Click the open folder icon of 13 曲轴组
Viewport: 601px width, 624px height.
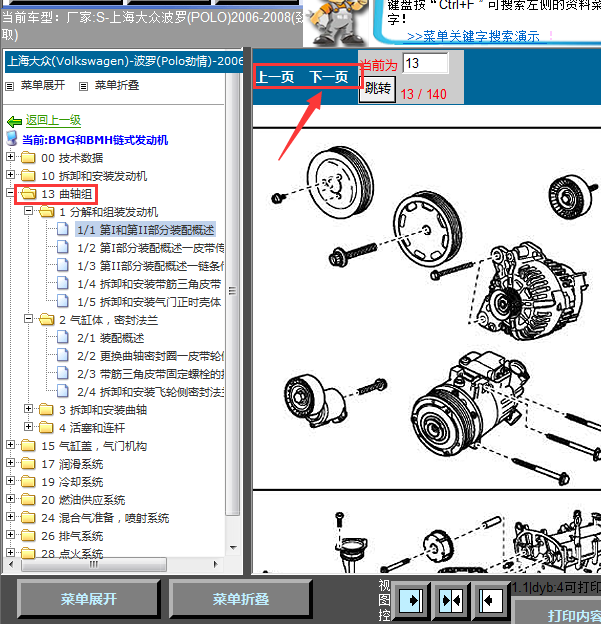(x=28, y=193)
